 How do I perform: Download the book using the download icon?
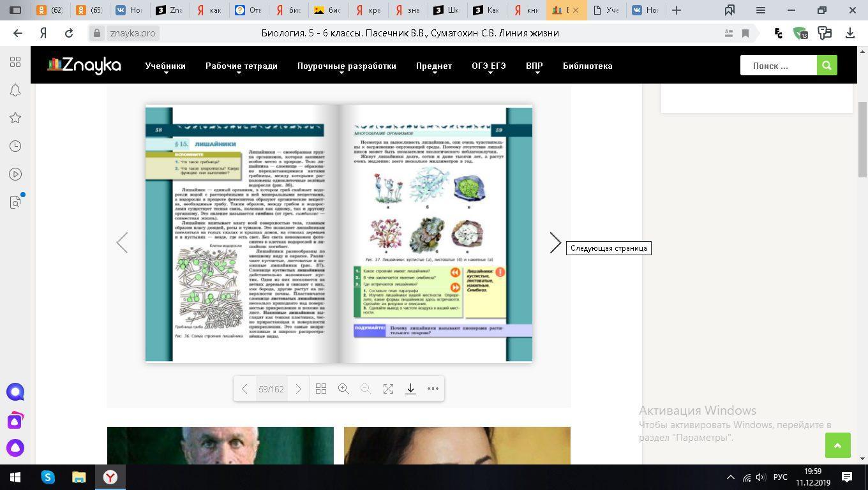pos(410,389)
